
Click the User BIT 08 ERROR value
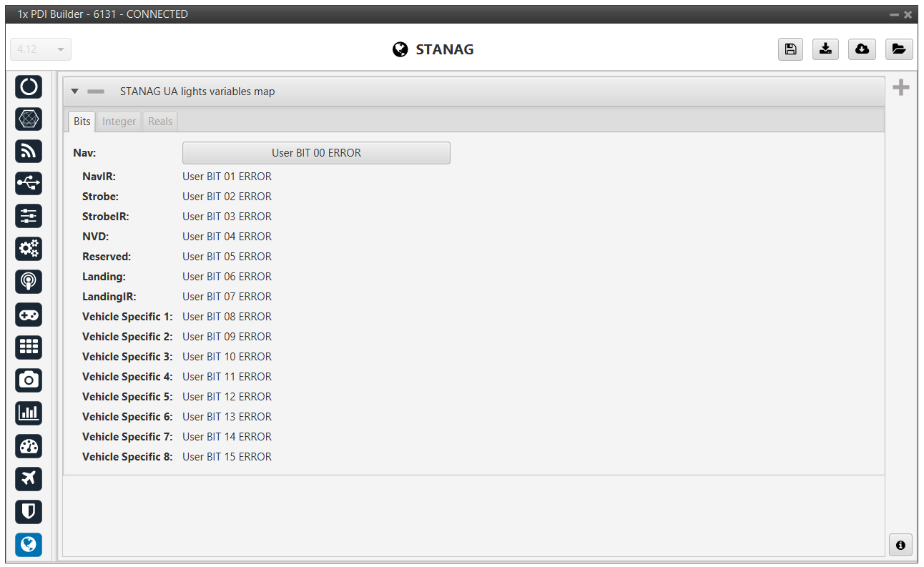click(x=227, y=317)
